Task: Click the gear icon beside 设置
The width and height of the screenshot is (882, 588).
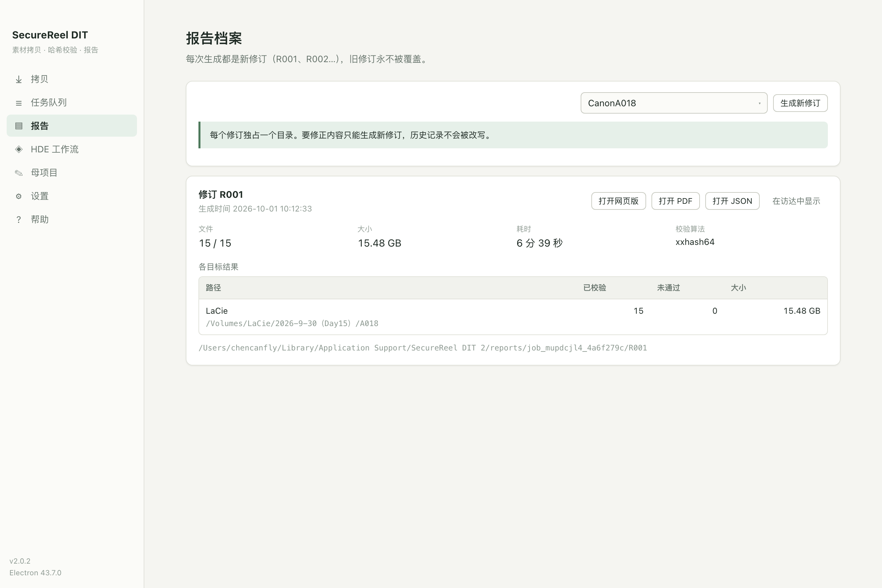Action: point(19,196)
